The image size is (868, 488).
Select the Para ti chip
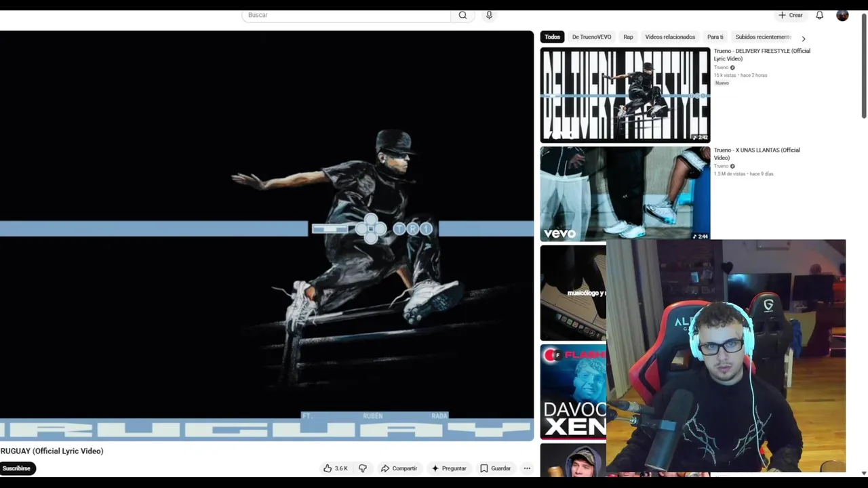tap(715, 37)
